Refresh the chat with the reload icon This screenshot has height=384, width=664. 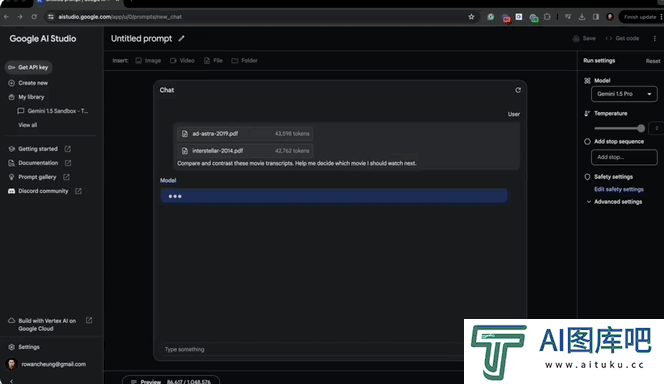[x=517, y=90]
